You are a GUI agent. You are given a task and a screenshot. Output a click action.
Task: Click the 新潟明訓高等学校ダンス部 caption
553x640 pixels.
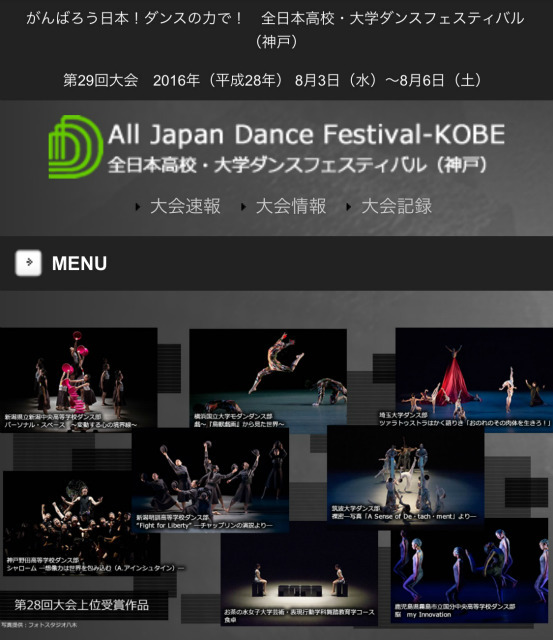click(173, 518)
